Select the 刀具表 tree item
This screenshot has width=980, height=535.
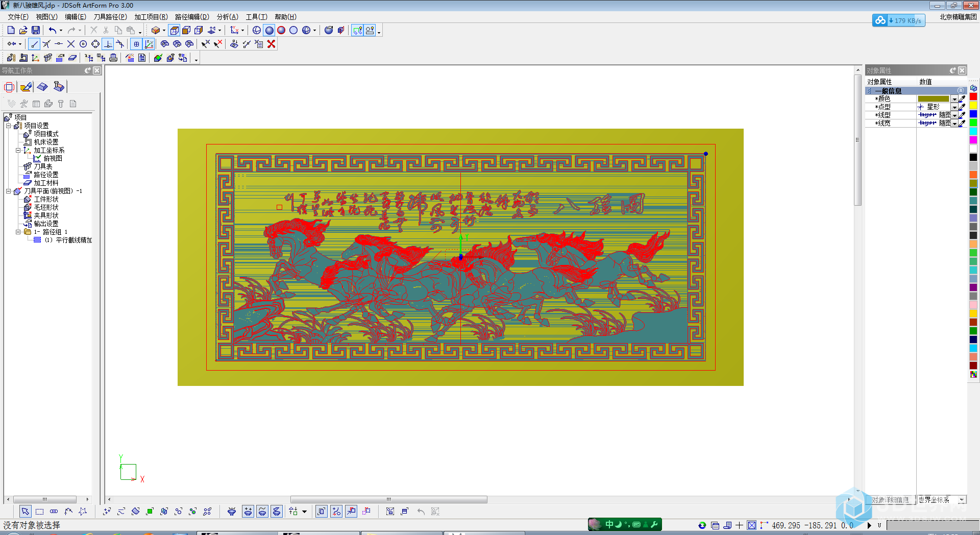coord(43,166)
